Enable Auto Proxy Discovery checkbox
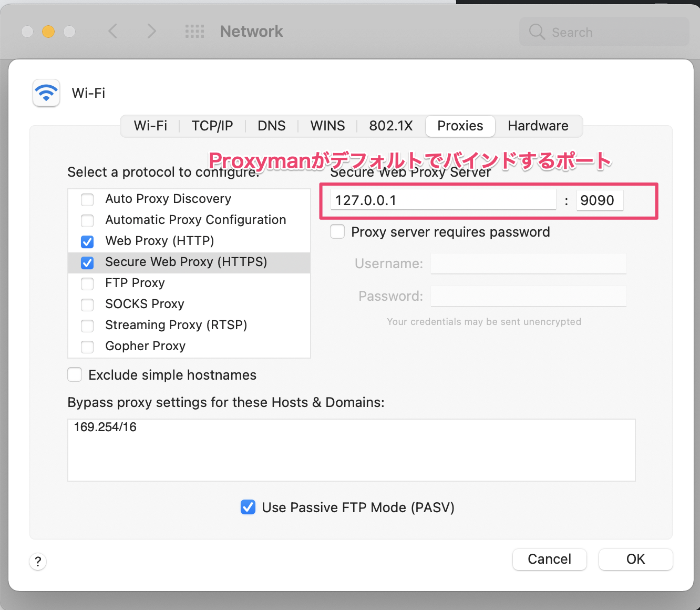 point(87,200)
